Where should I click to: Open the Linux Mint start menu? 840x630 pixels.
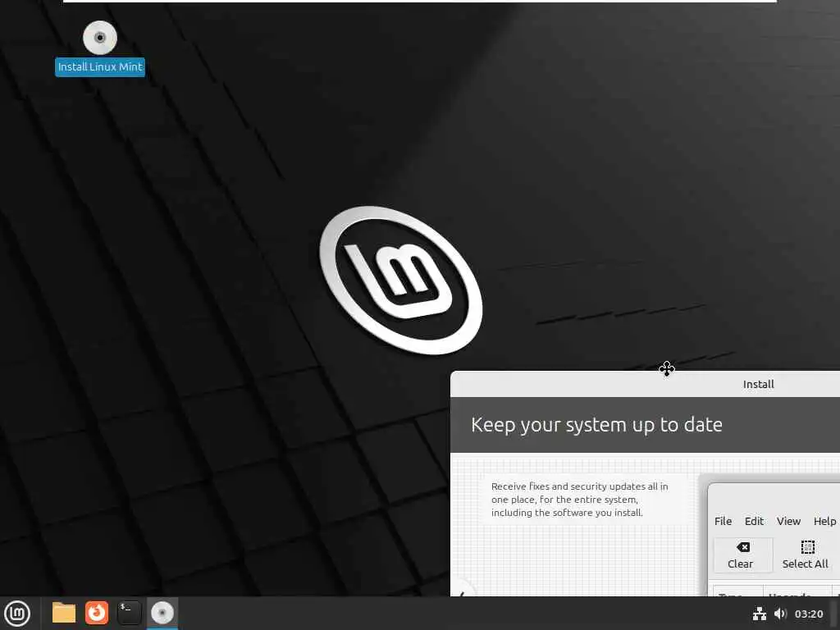(17, 614)
